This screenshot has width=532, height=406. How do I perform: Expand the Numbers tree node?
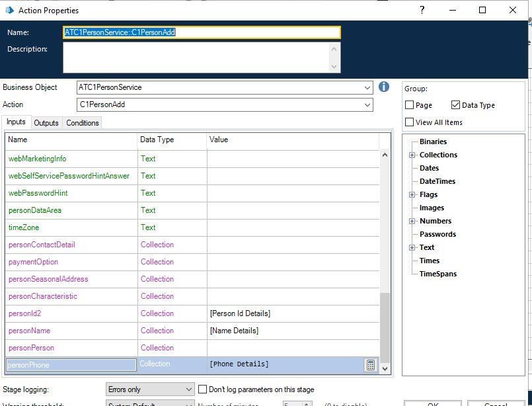click(412, 221)
